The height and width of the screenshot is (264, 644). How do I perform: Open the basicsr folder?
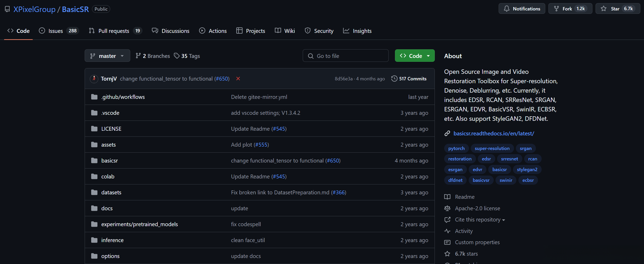point(109,161)
